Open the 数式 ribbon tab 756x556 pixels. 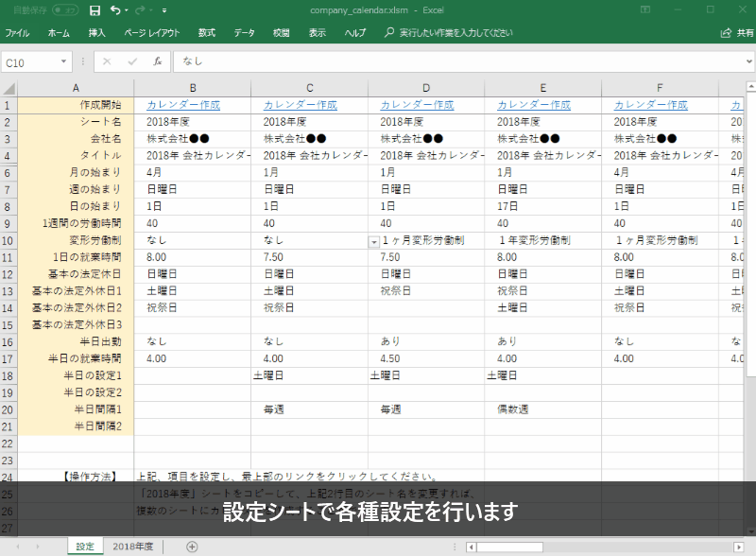point(207,32)
